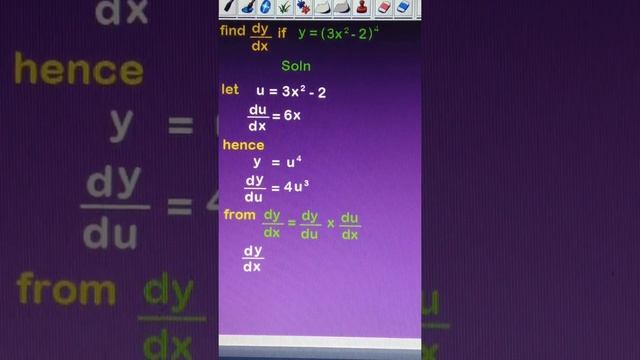Select the red rubber stamp tool
This screenshot has height=360, width=640.
[x=362, y=7]
